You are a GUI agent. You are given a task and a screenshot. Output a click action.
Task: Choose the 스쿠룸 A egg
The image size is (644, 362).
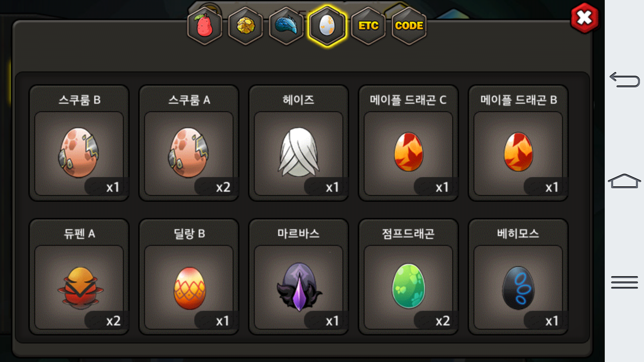(x=189, y=143)
